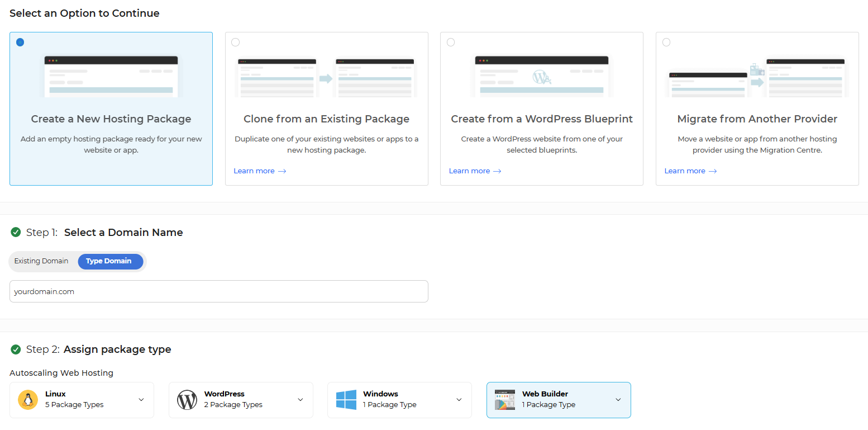Image resolution: width=868 pixels, height=430 pixels.
Task: Open Learn more under Clone from an Existing Package
Action: tap(260, 171)
